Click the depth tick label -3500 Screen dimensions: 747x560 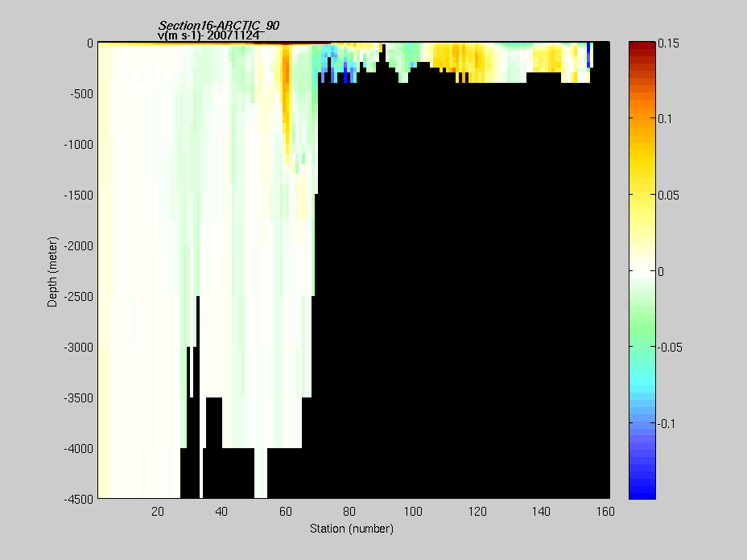coord(79,398)
